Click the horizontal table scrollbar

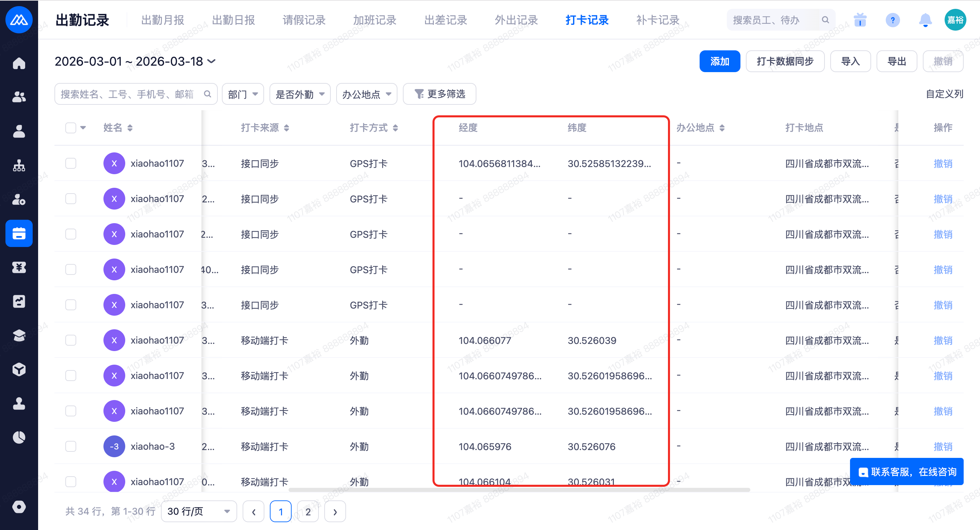519,490
